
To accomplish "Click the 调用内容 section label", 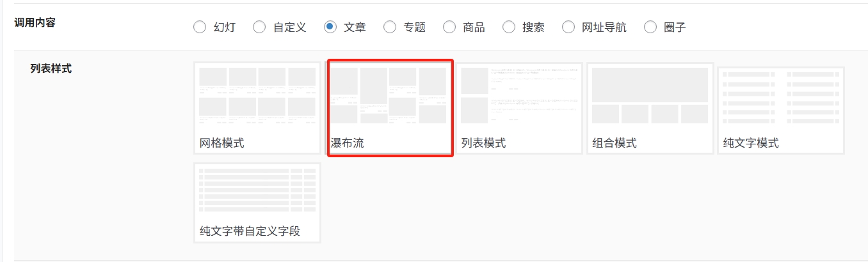I will click(35, 22).
